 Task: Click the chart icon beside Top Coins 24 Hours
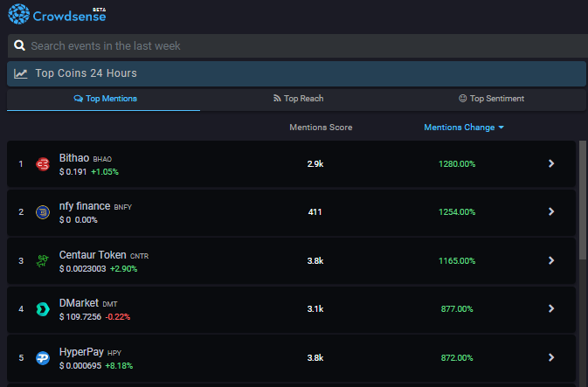(x=21, y=73)
